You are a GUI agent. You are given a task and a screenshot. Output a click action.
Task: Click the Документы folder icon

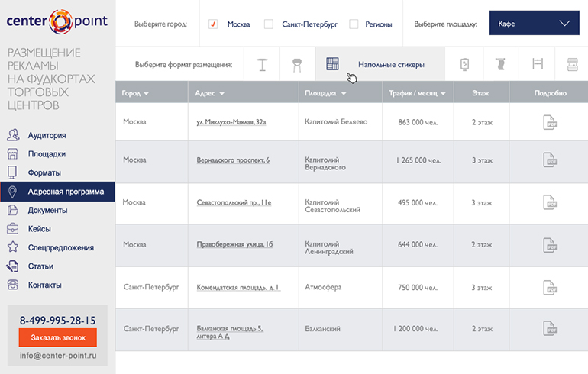pyautogui.click(x=13, y=210)
